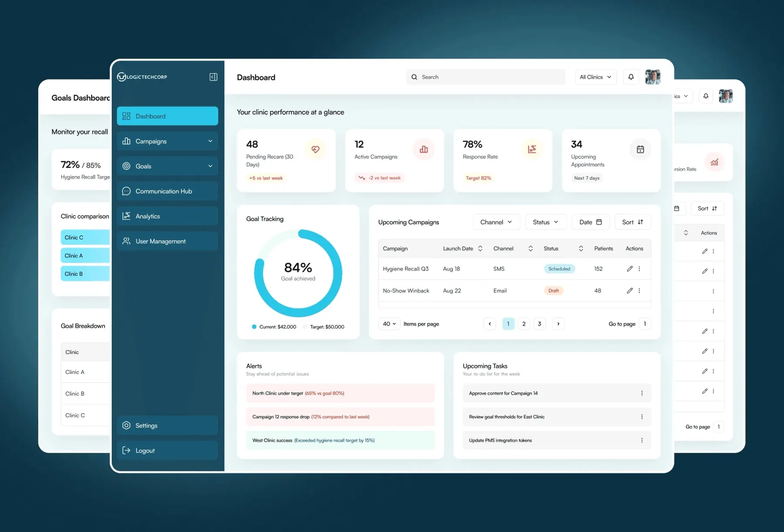This screenshot has height=532, width=784.
Task: Sort by Status column arrows
Action: coord(581,249)
